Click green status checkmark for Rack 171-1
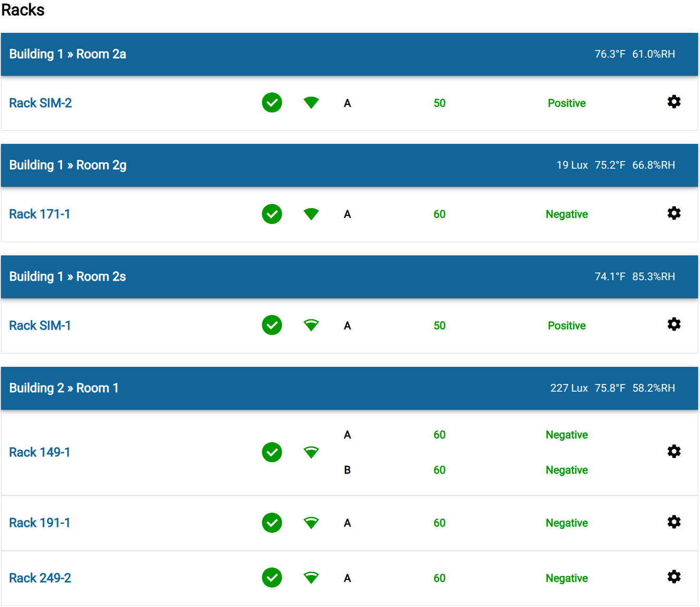The width and height of the screenshot is (700, 607). pyautogui.click(x=272, y=214)
